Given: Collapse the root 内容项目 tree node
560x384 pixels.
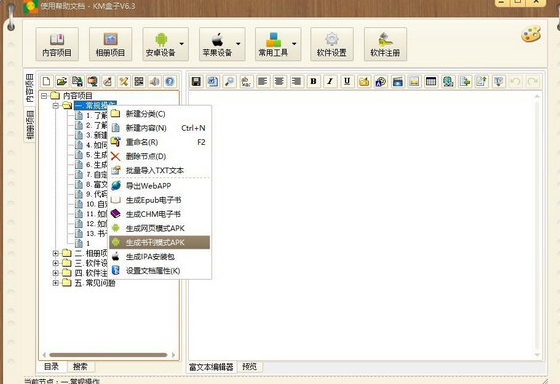Looking at the screenshot, I should (x=44, y=96).
